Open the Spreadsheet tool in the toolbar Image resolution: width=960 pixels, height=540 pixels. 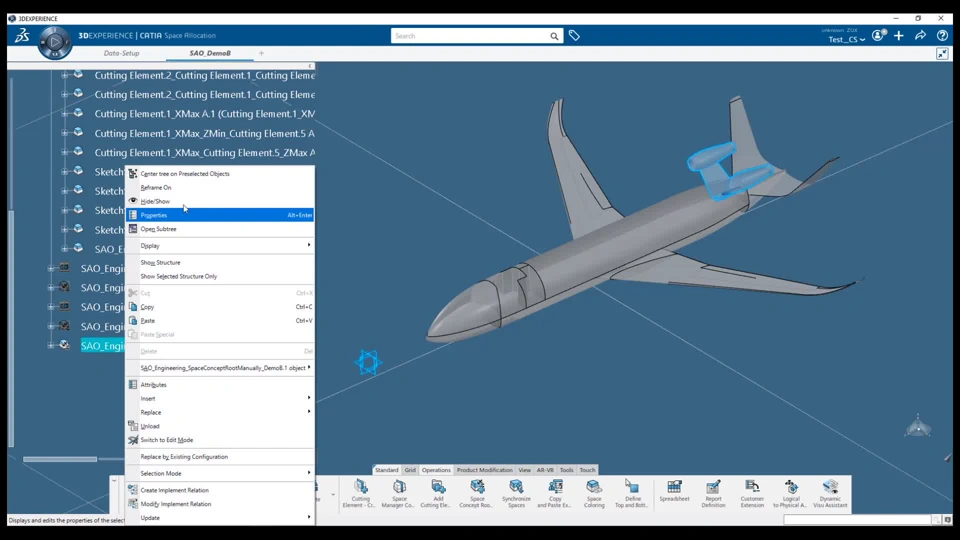point(674,492)
